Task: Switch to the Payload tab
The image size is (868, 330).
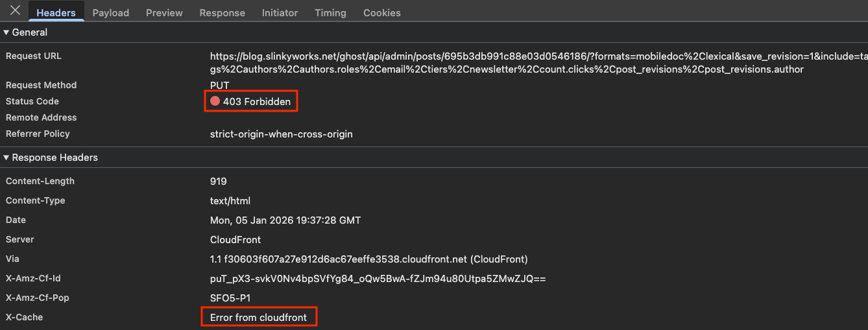Action: click(110, 12)
